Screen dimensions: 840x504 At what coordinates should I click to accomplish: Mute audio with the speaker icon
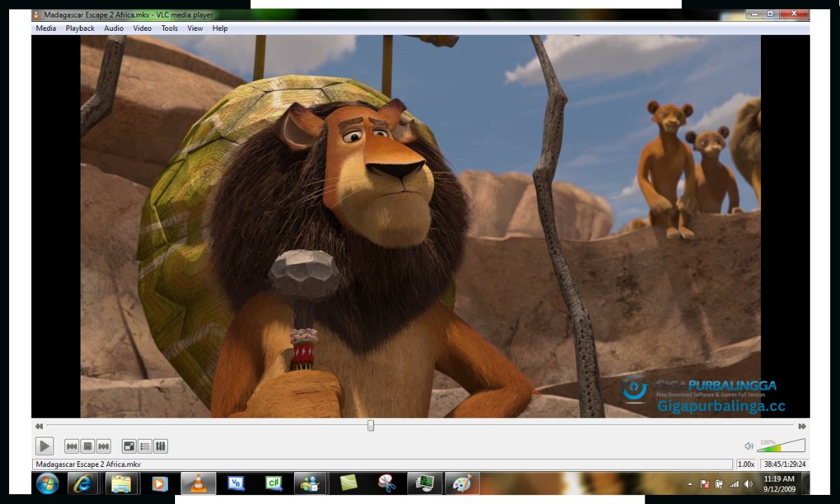point(749,446)
